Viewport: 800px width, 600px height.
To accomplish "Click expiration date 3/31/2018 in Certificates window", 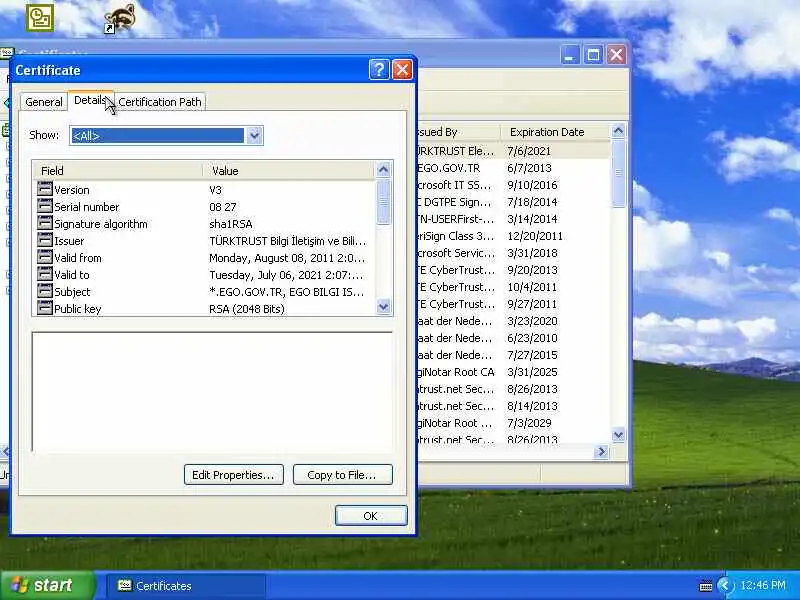I will (532, 253).
